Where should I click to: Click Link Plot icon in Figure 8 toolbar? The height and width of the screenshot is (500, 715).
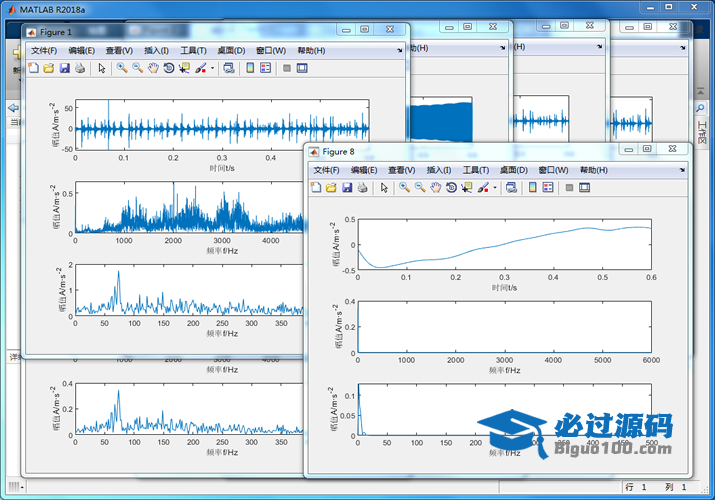click(512, 188)
